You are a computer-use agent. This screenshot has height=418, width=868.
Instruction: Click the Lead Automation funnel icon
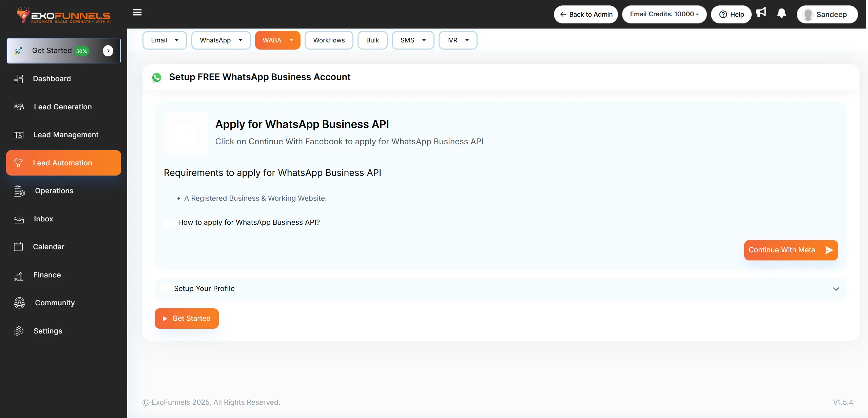[19, 163]
